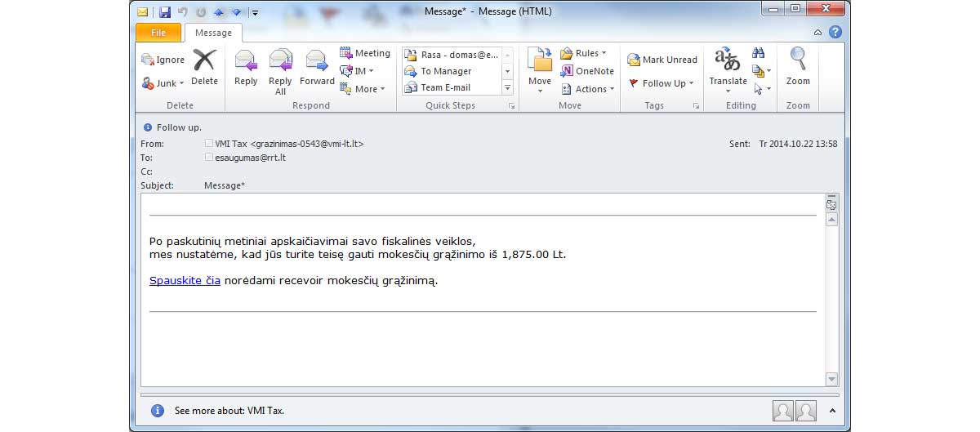Open the Follow Up flag dropdown

[661, 83]
